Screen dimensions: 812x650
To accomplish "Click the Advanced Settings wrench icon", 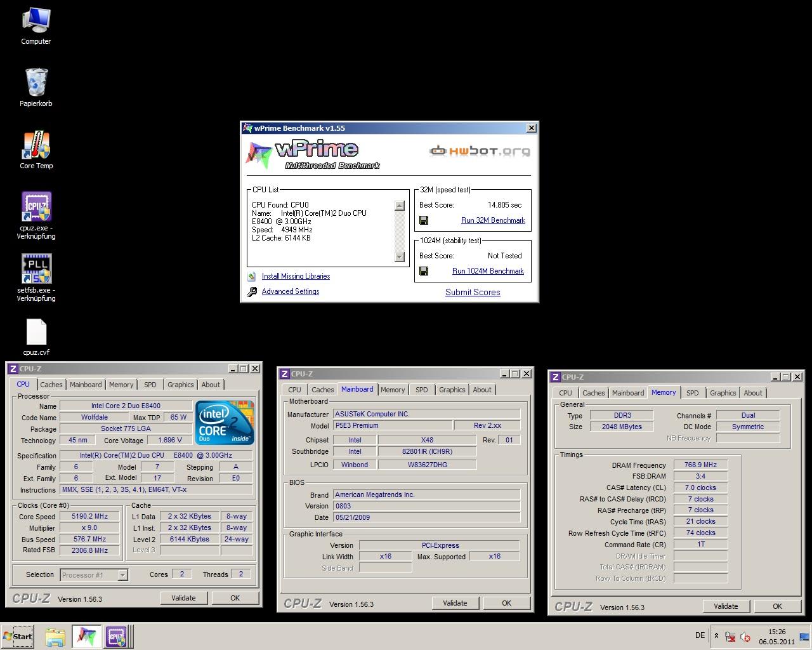I will [252, 292].
